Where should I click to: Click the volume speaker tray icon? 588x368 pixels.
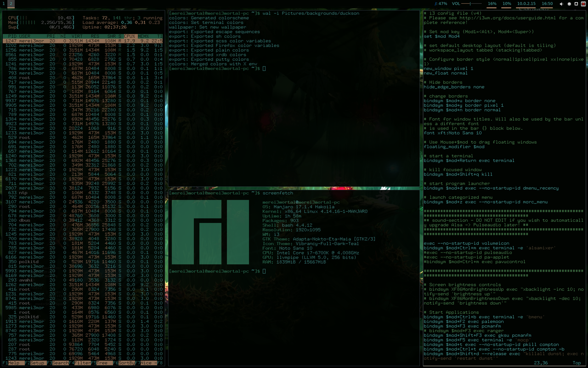coord(561,4)
